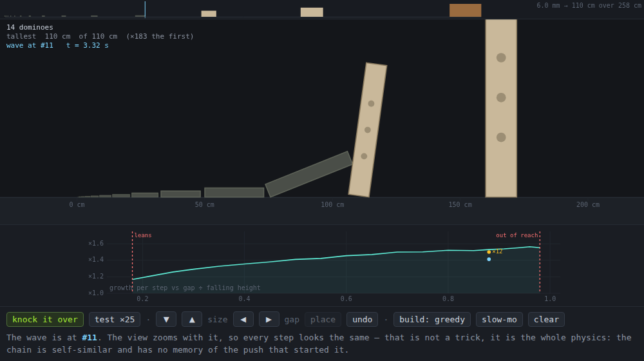The image size is (644, 361).
Task: Click the leans dashed threshold line
Action: point(132,262)
